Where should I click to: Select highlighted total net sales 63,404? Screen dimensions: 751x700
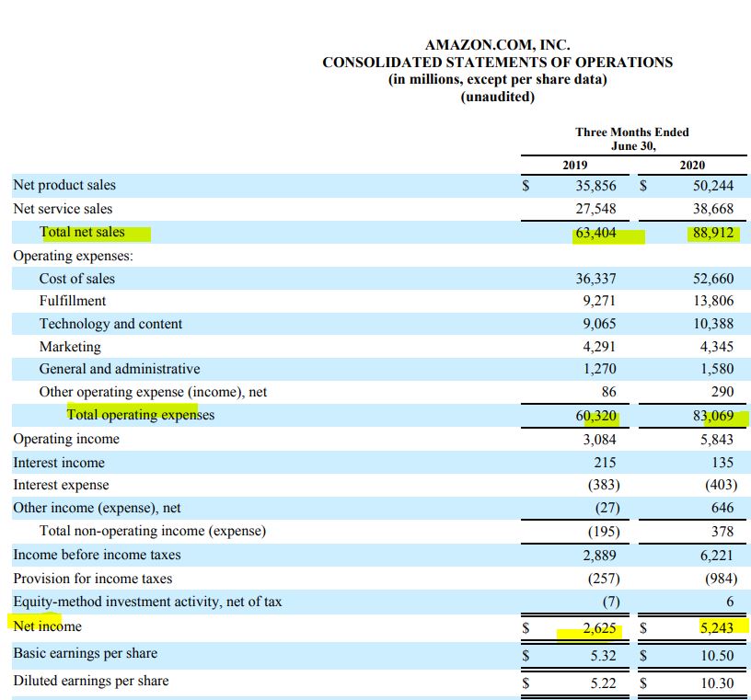[595, 233]
